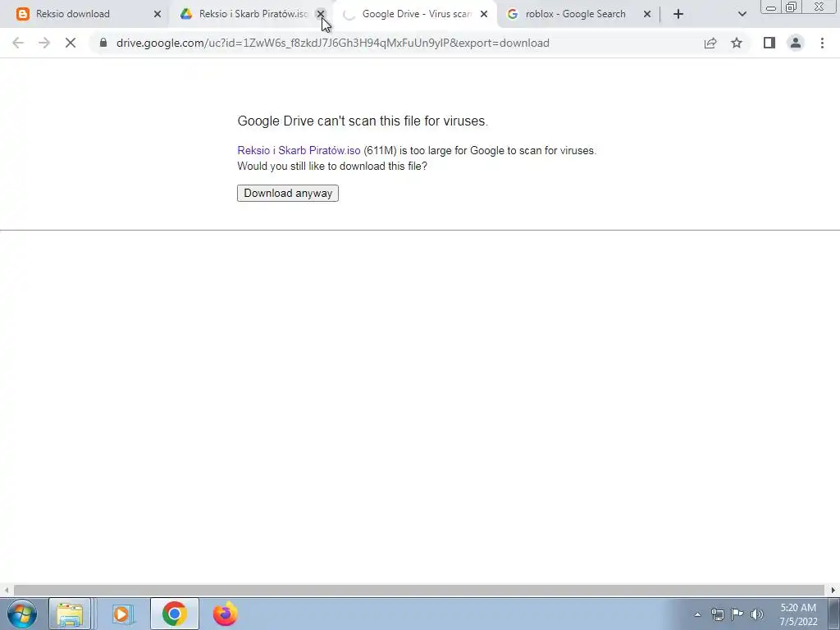Image resolution: width=840 pixels, height=630 pixels.
Task: Open network status tray icon
Action: pyautogui.click(x=717, y=614)
